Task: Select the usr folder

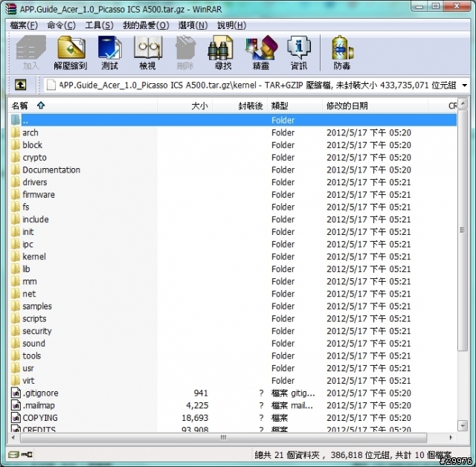Action: [28, 368]
